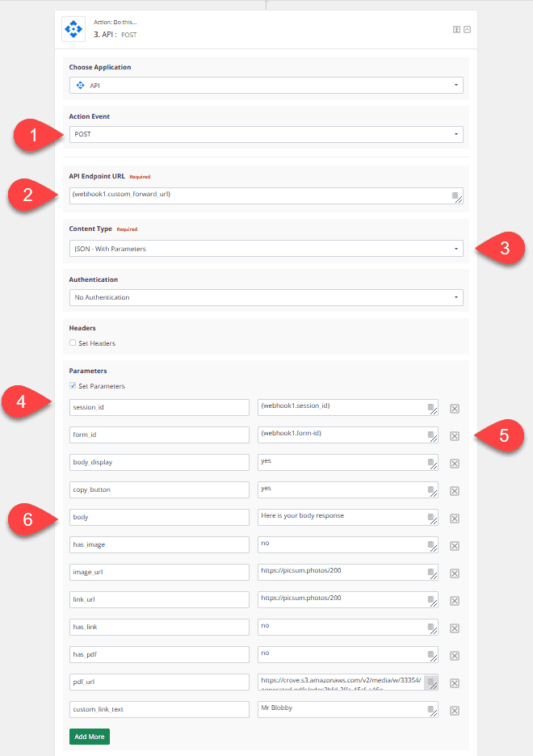Uncheck the Set Parameters checkbox
This screenshot has width=533, height=756.
[73, 386]
